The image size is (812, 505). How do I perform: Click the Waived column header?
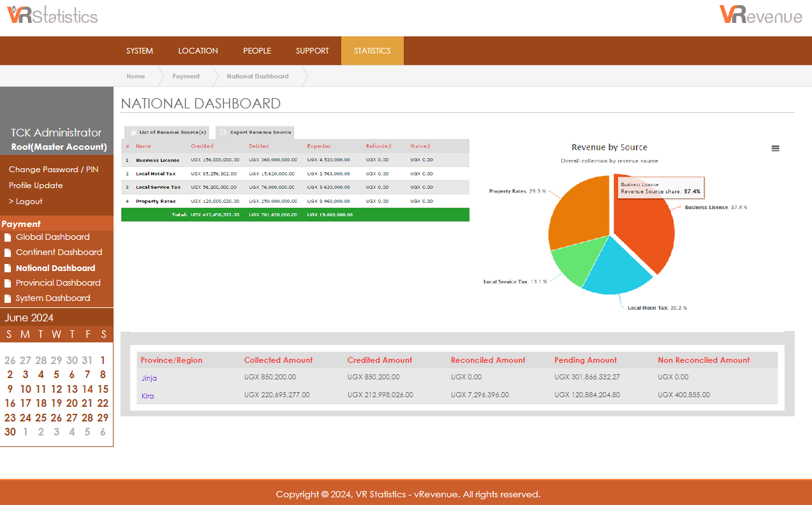pyautogui.click(x=420, y=146)
